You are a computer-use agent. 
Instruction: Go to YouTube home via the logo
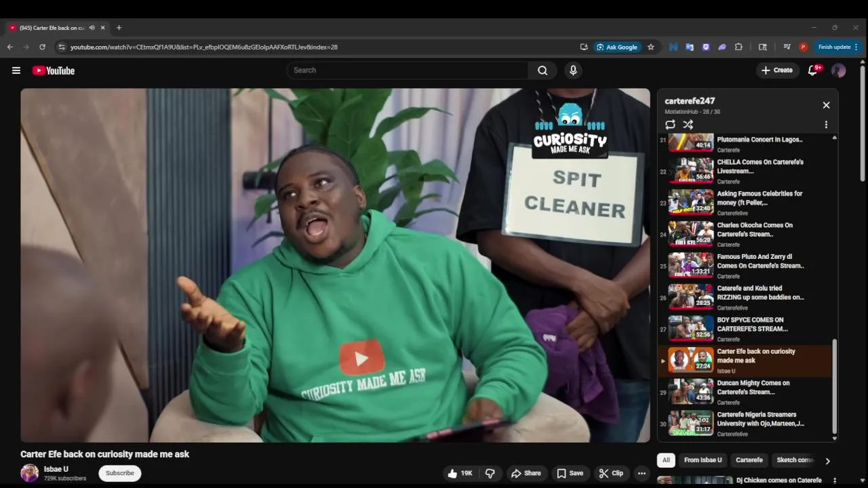click(x=53, y=70)
